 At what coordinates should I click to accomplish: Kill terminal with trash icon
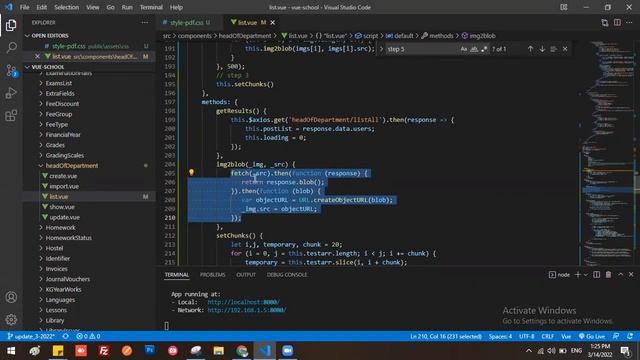[x=608, y=275]
